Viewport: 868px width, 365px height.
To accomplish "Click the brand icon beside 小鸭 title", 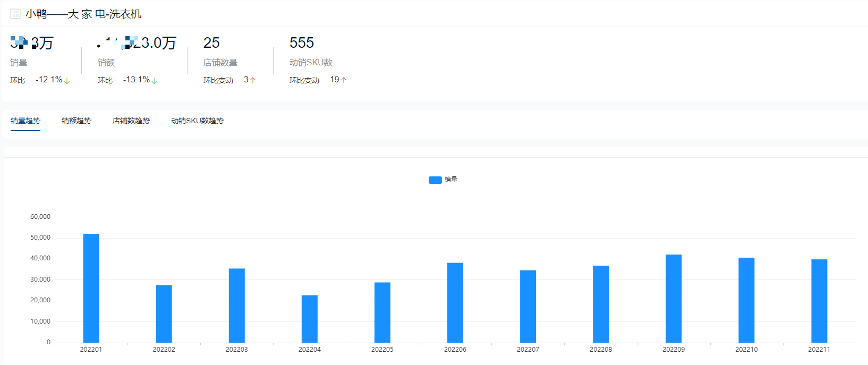I will pos(15,14).
